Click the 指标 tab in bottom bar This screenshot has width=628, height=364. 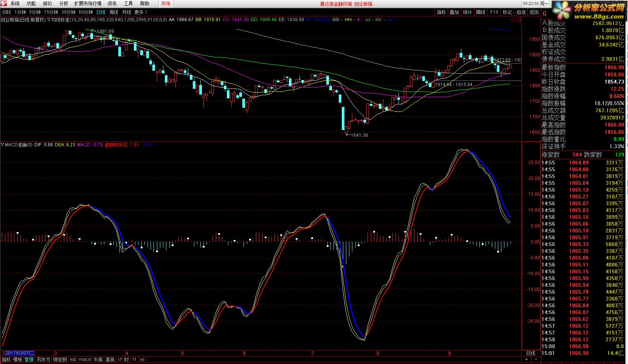(x=6, y=359)
